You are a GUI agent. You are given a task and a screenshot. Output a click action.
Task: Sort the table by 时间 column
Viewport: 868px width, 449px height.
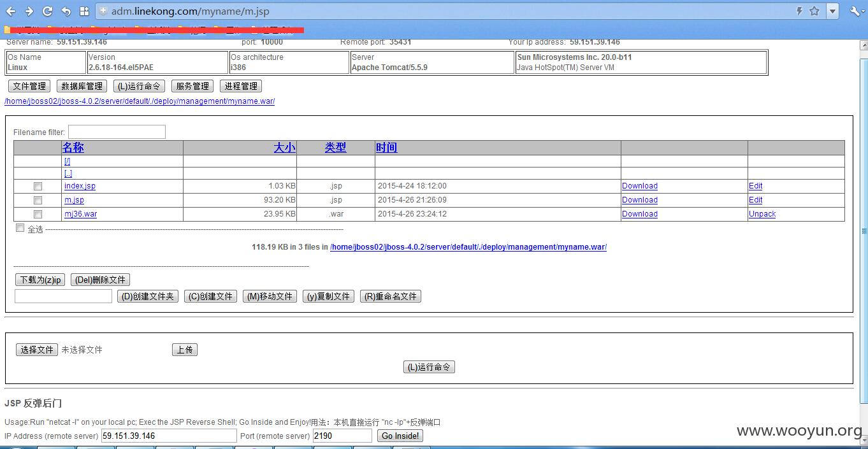(x=386, y=147)
